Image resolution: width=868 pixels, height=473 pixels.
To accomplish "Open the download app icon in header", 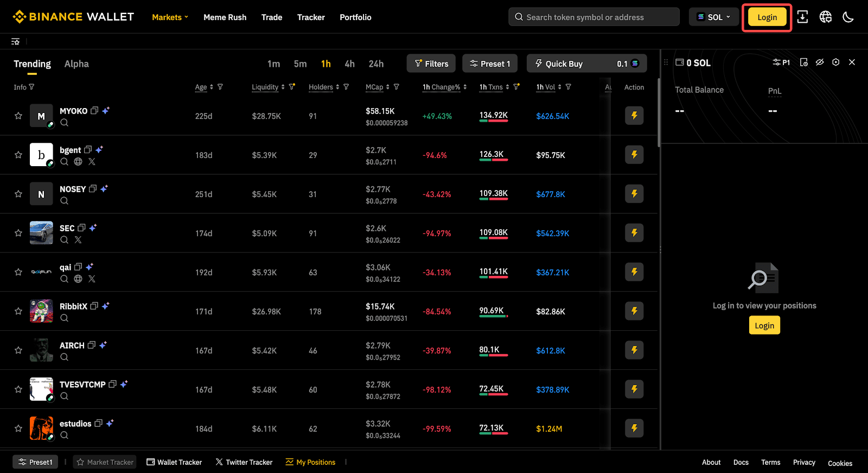I will coord(802,17).
